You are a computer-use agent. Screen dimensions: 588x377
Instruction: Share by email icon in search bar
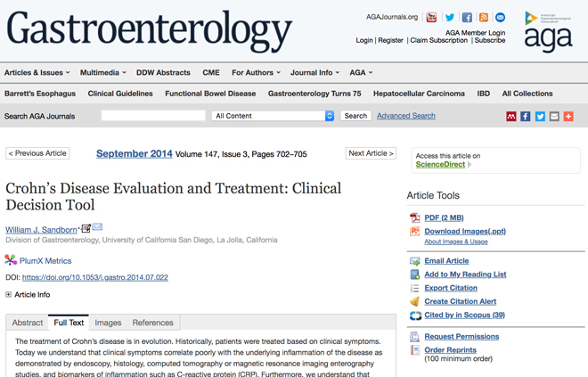coord(554,116)
